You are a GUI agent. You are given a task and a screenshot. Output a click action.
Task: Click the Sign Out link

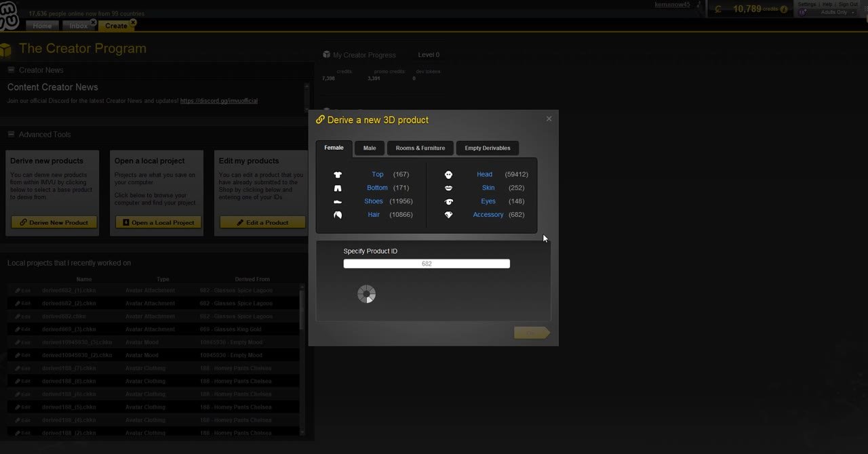pos(848,4)
